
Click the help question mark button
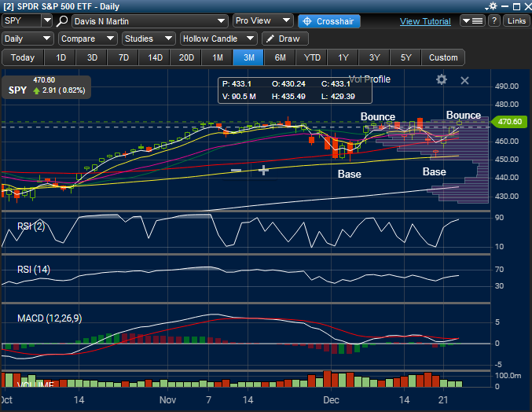point(494,21)
